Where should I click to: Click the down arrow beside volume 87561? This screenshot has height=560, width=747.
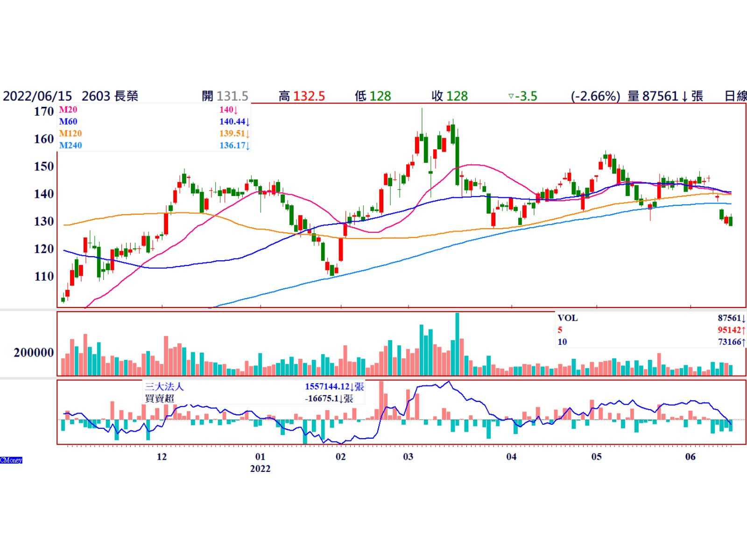(x=684, y=97)
